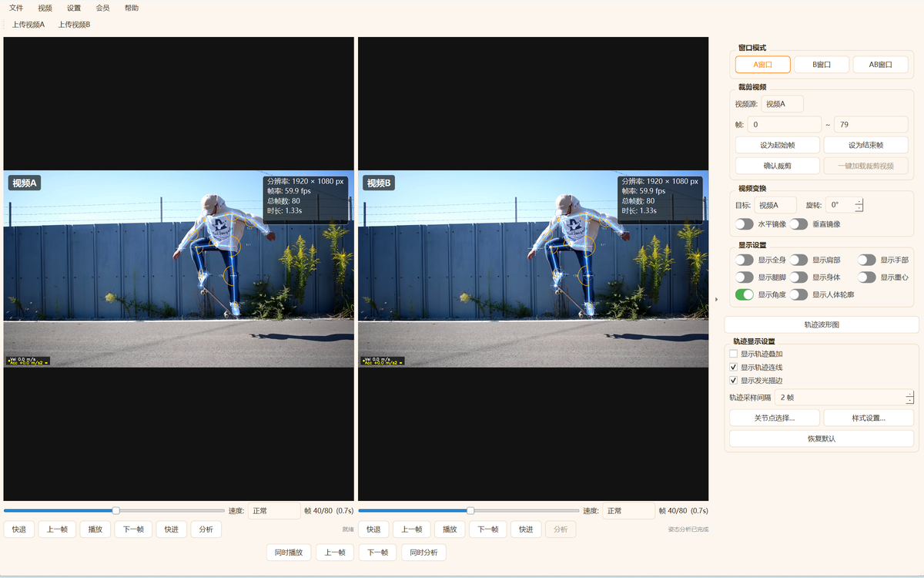
Task: Increase the rotation angle stepper
Action: [859, 202]
